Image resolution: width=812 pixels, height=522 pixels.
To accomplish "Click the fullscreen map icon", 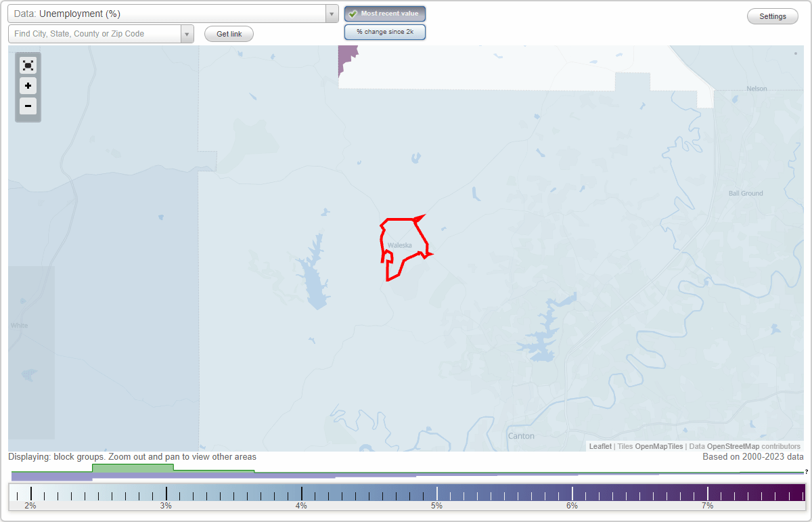I will [x=28, y=66].
